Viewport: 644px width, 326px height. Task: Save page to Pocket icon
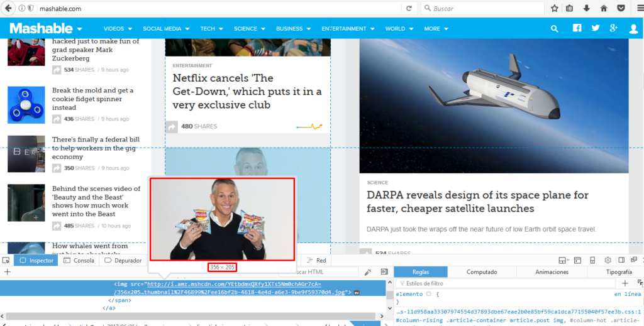(x=621, y=8)
